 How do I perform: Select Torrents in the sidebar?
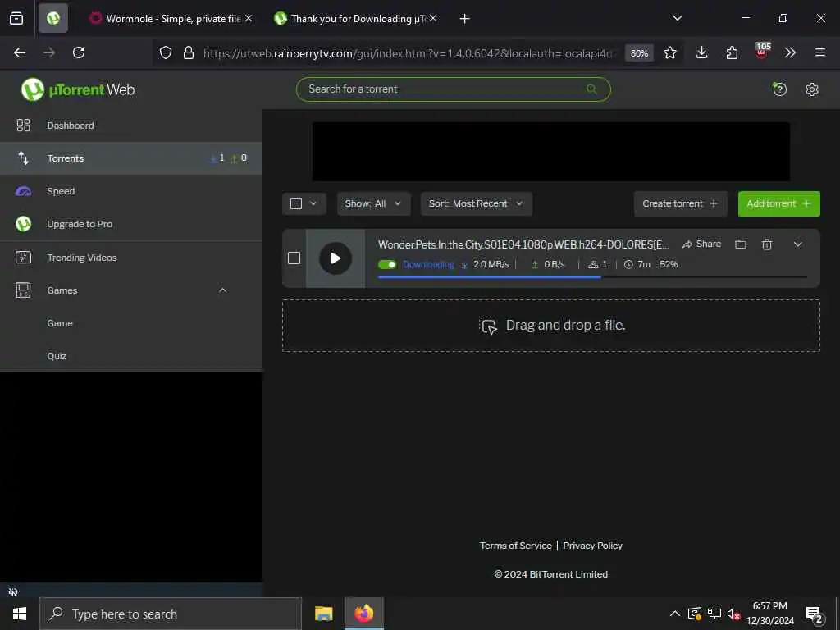coord(131,158)
